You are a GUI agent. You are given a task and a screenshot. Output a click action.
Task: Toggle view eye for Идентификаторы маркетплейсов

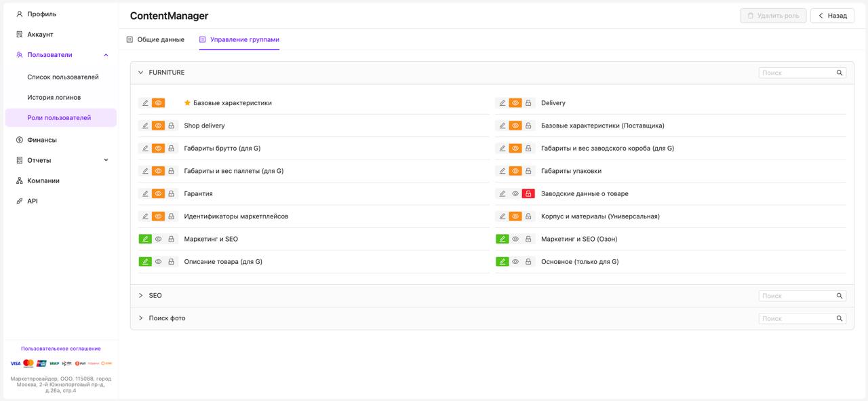point(158,216)
